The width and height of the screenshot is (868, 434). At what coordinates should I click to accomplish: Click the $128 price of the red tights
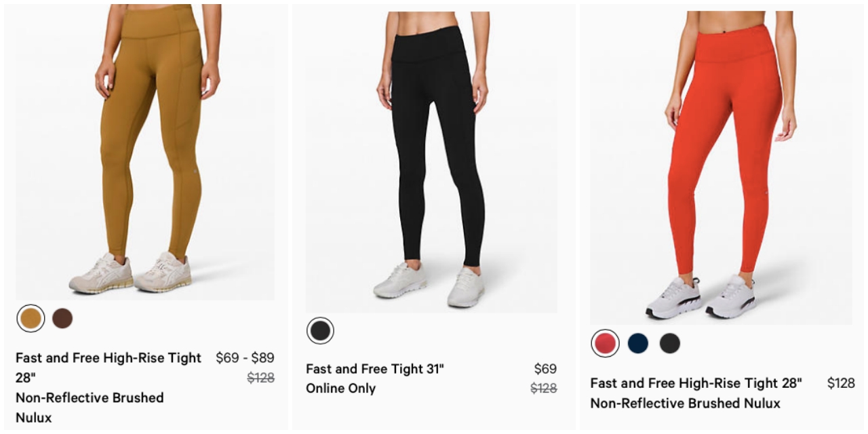coord(841,383)
